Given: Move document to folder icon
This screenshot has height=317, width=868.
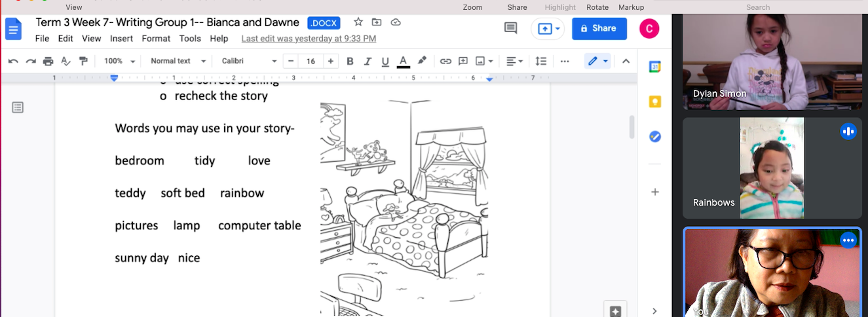Looking at the screenshot, I should [377, 22].
